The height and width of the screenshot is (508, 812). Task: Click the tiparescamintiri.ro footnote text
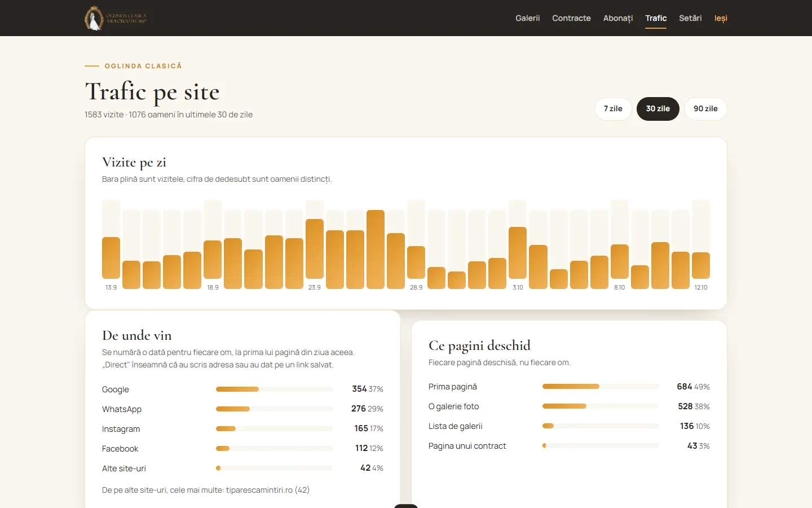(206, 490)
